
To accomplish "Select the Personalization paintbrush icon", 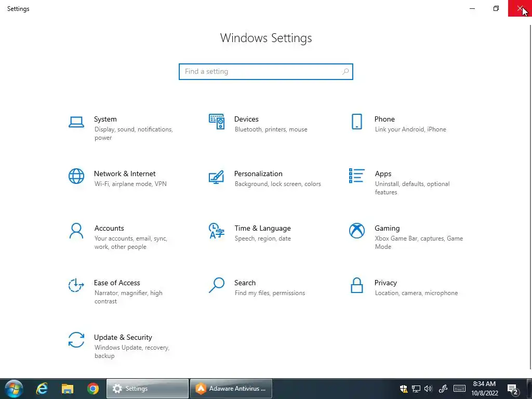I will (x=217, y=177).
